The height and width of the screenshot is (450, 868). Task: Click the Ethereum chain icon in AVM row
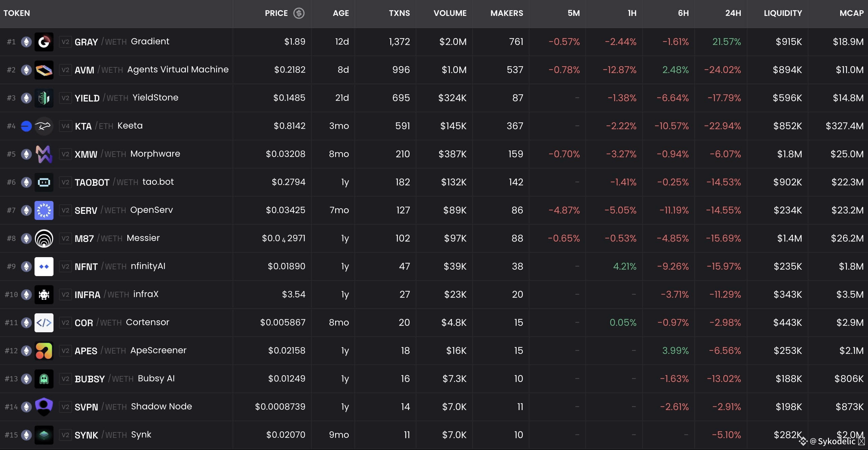point(26,70)
